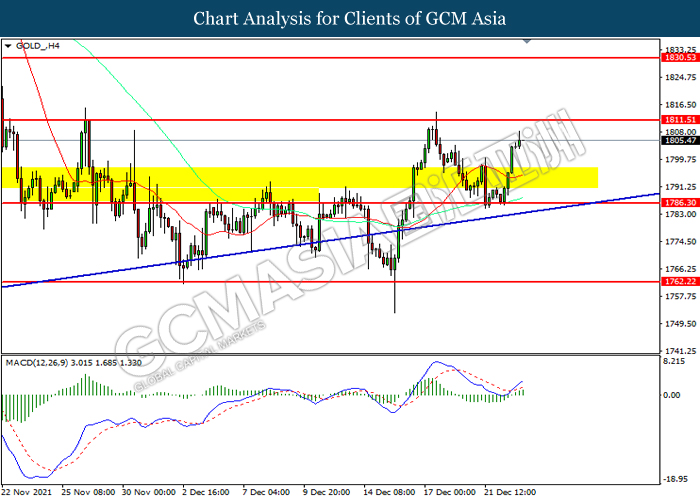Select the 1830.53 resistance price label
700x500 pixels.
(680, 58)
